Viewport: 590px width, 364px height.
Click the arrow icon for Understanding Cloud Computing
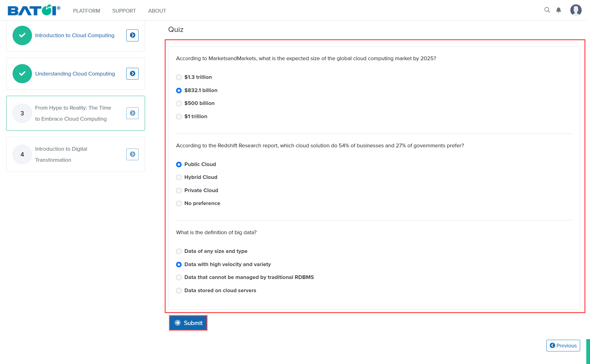tap(132, 74)
